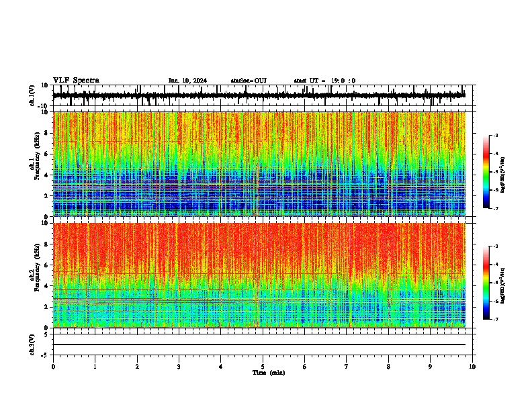Click the ch.2 spectrogram panel
This screenshot has width=532, height=411.
click(259, 275)
